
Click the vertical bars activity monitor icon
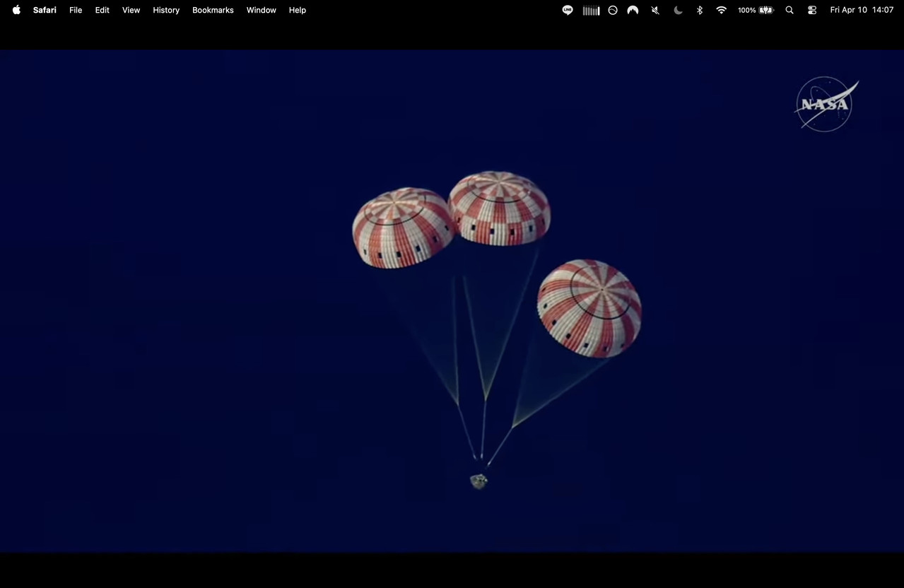pyautogui.click(x=591, y=10)
